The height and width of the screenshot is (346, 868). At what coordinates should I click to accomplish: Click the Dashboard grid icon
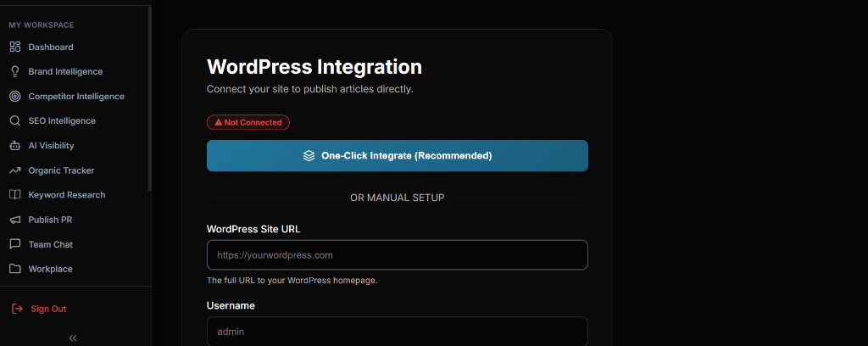pyautogui.click(x=15, y=47)
